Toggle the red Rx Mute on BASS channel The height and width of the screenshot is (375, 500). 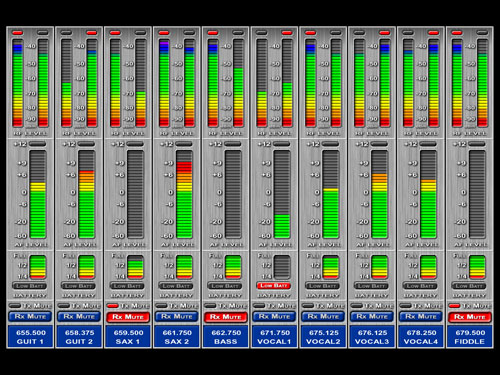pos(225,317)
